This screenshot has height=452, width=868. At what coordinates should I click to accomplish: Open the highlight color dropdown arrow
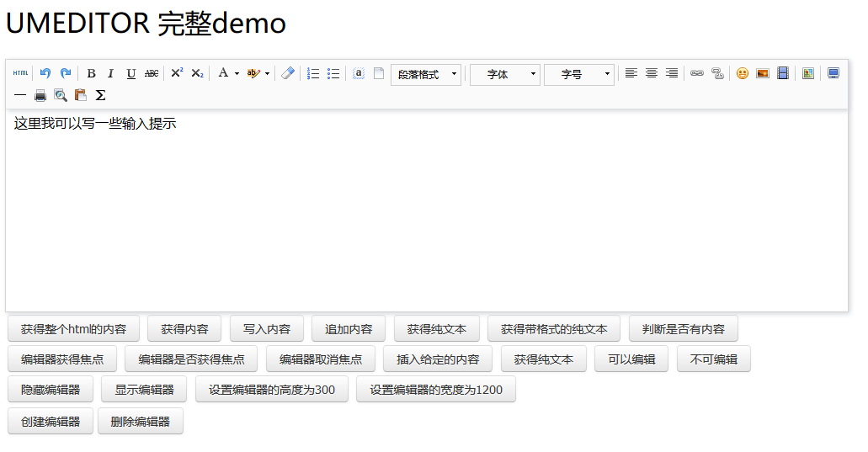268,73
